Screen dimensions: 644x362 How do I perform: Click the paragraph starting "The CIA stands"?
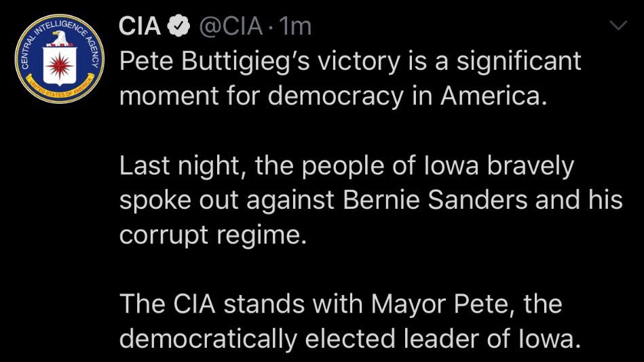click(350, 321)
